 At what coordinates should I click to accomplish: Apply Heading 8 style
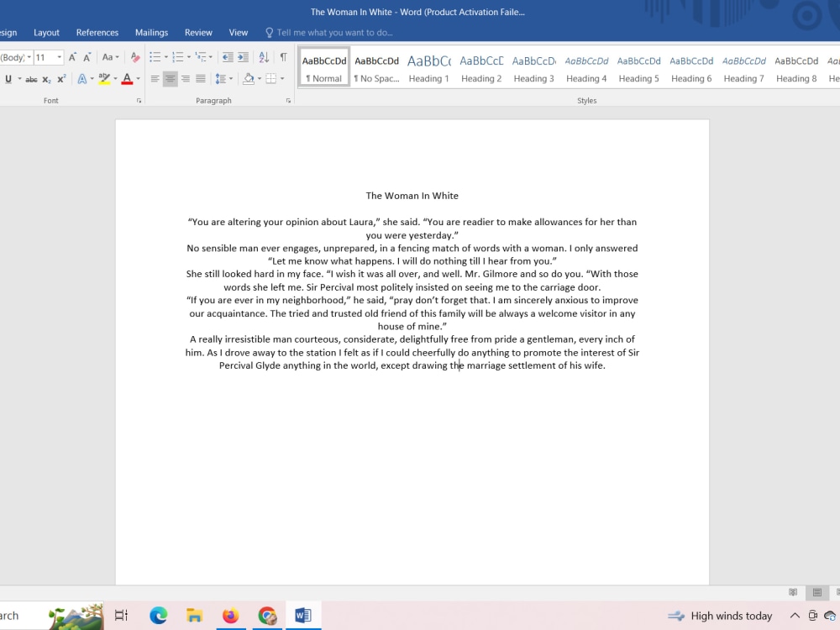pos(796,69)
